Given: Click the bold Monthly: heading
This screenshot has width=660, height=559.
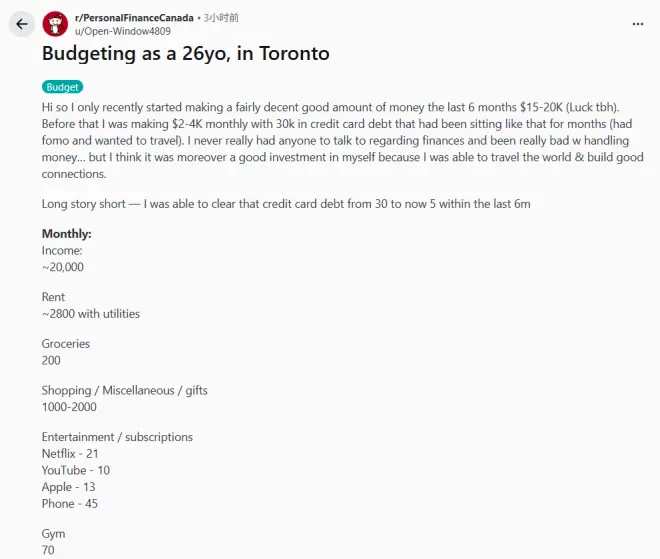Looking at the screenshot, I should click(67, 234).
